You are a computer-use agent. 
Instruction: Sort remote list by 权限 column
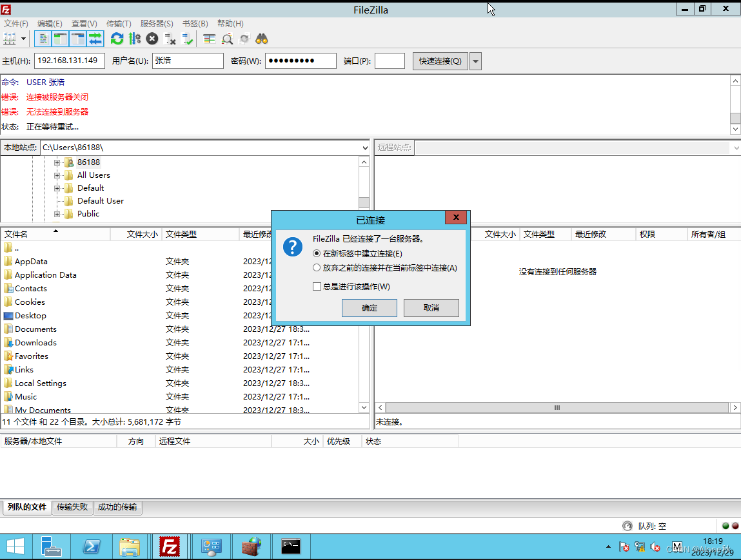tap(661, 234)
